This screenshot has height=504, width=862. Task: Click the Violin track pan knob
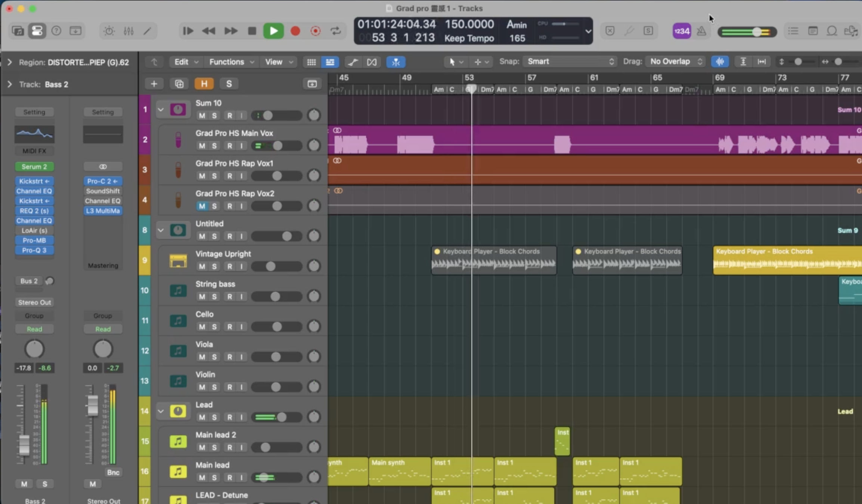pyautogui.click(x=314, y=387)
